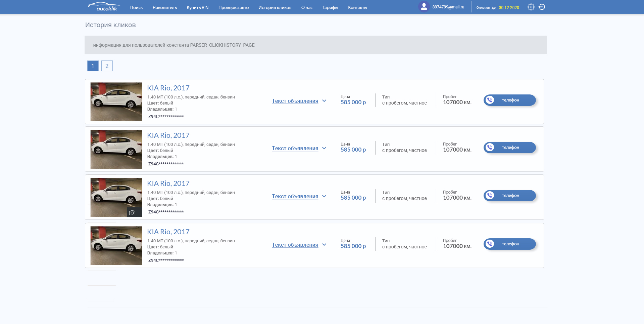This screenshot has height=324, width=644.
Task: Open Текст объявления link in second listing
Action: [295, 148]
